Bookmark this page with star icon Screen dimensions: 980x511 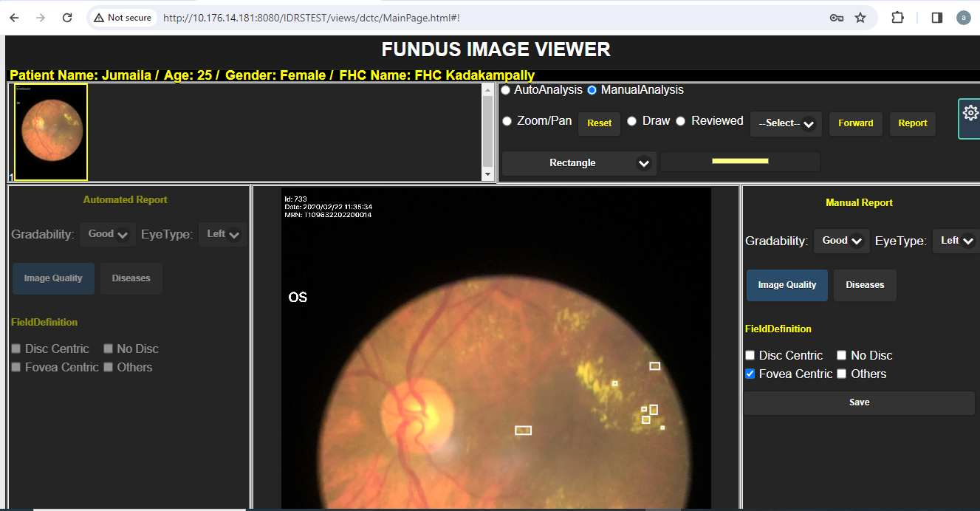click(860, 18)
